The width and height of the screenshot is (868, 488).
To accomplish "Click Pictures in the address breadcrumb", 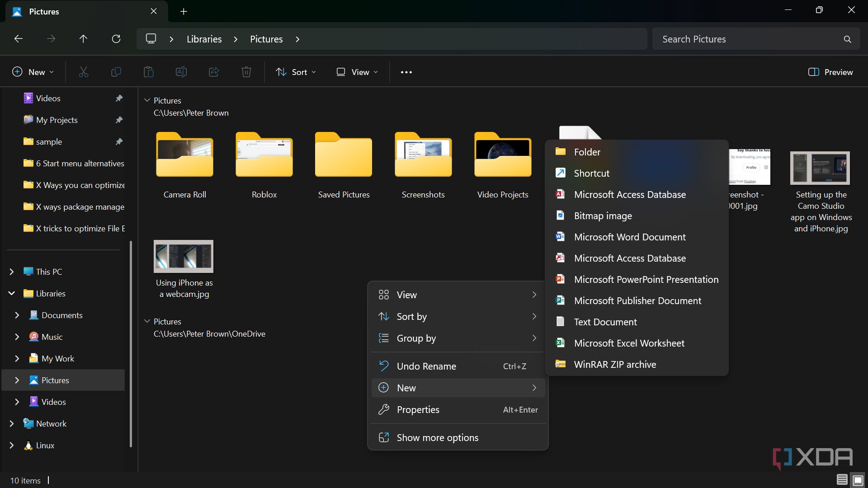I will [266, 39].
